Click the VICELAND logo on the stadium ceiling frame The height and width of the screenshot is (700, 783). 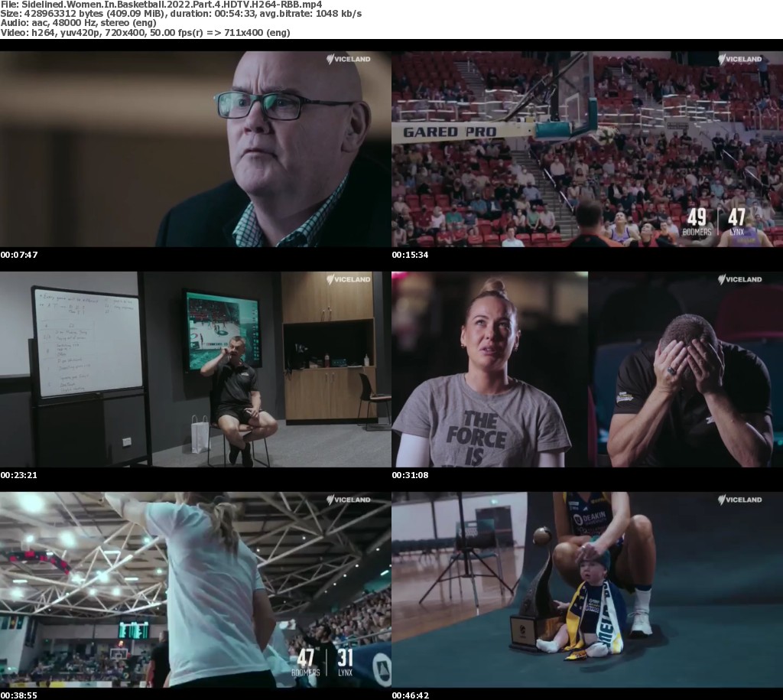pos(349,500)
